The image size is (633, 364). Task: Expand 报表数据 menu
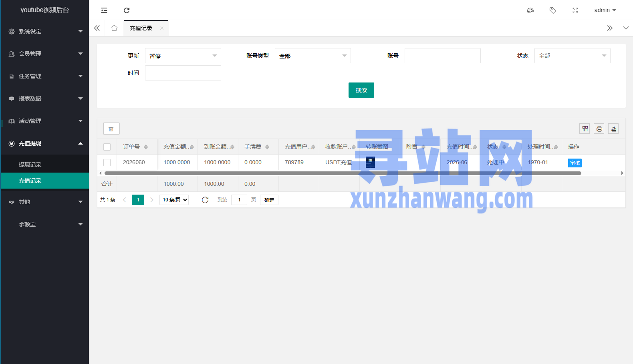click(x=45, y=99)
